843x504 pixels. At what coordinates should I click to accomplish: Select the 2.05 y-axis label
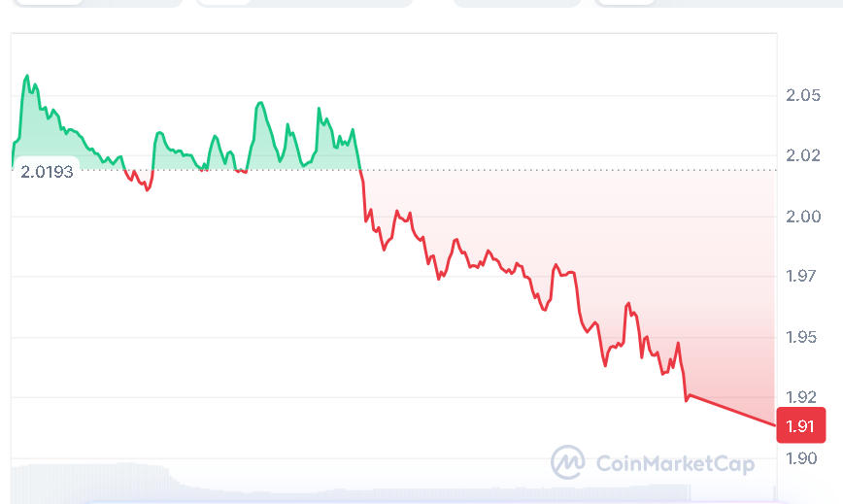click(x=803, y=95)
